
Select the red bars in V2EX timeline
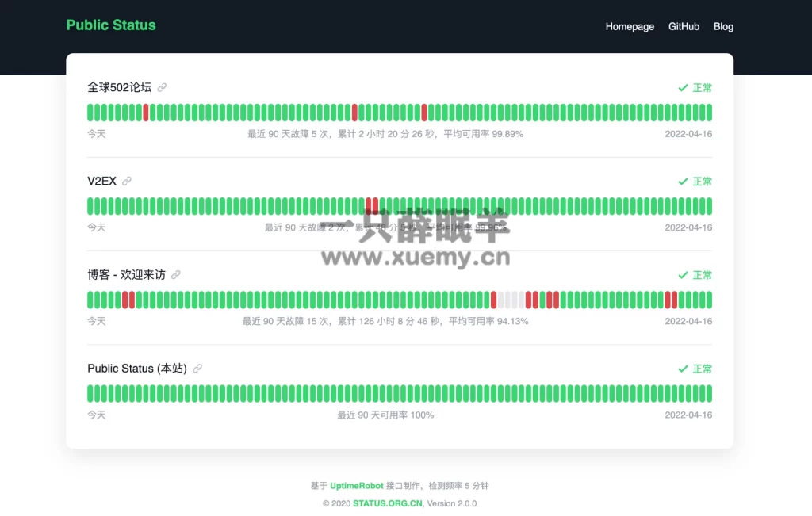coord(372,206)
